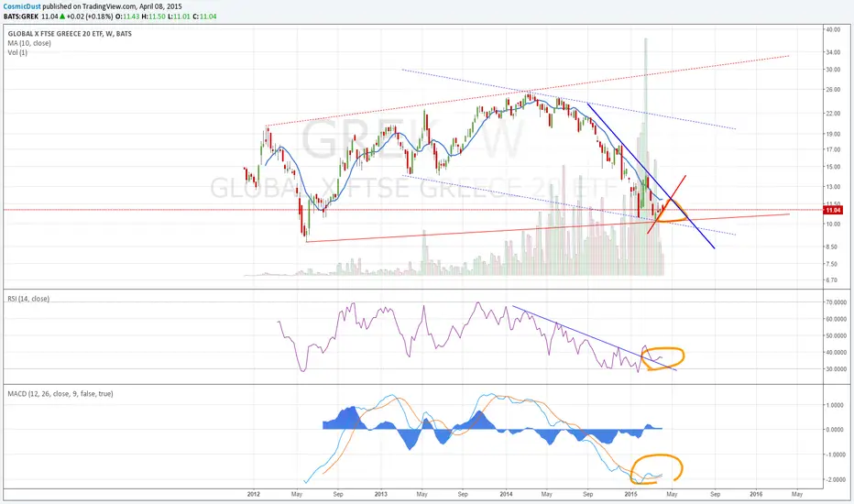
Task: Click the BATS:GREK ticker symbol in header
Action: coord(21,16)
